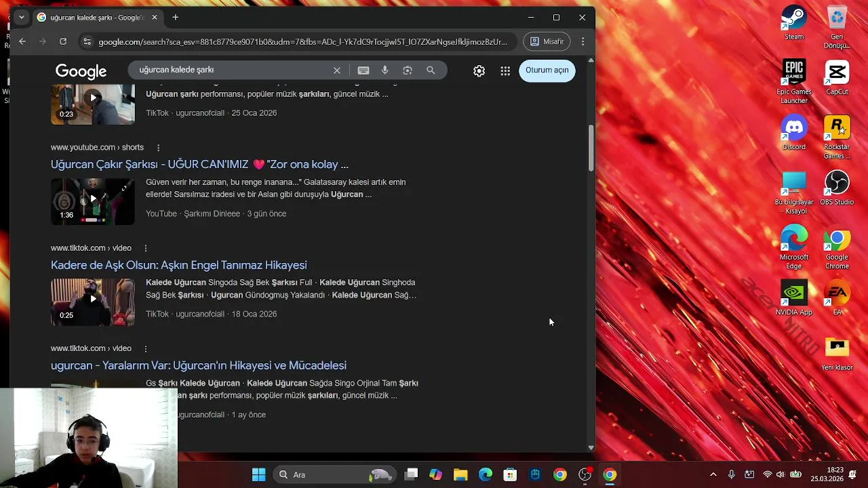Click the page vertical scrollbar thumb
The height and width of the screenshot is (488, 868).
pos(591,147)
